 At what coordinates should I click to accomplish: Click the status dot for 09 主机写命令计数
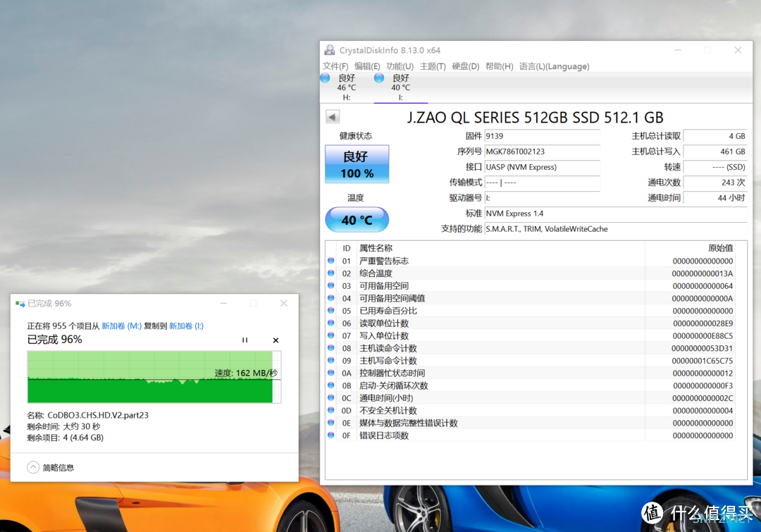click(x=331, y=360)
